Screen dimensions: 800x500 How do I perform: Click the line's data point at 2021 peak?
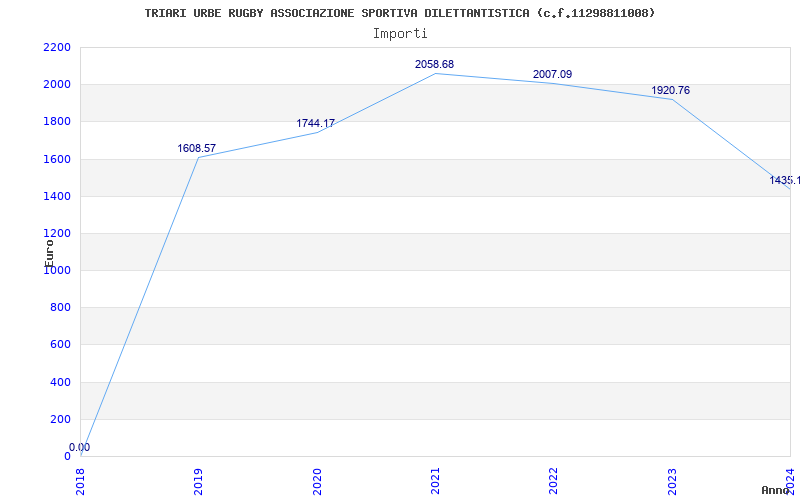(435, 73)
